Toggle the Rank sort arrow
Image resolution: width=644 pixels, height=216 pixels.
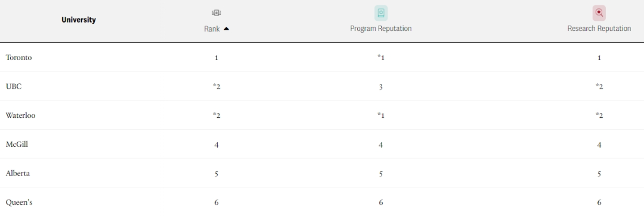point(227,29)
